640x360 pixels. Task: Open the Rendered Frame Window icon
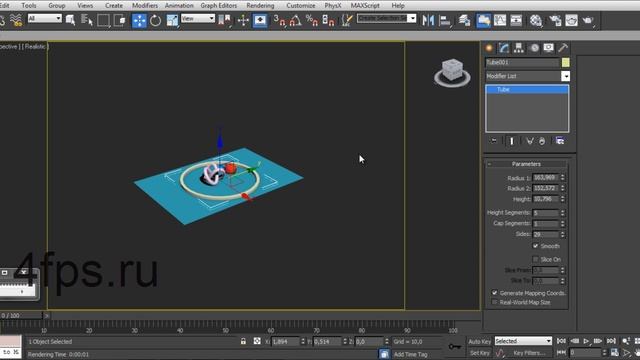571,20
